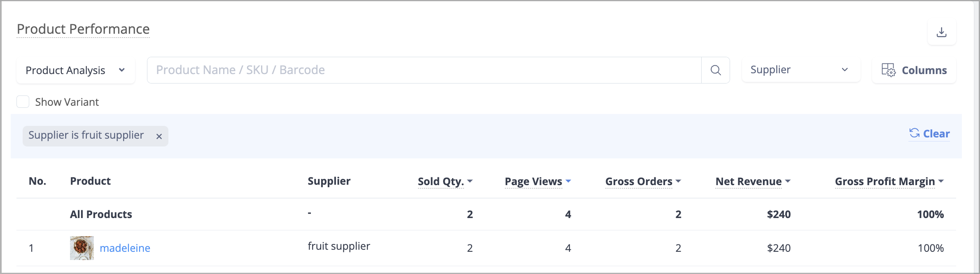Screen dimensions: 980x274
Task: Enable the Show Variant checkbox
Action: click(x=23, y=102)
